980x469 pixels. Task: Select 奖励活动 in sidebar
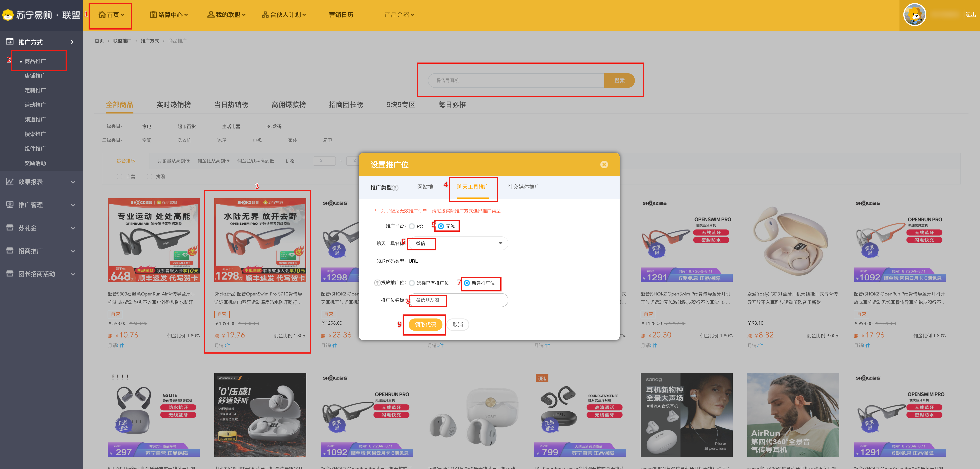click(x=35, y=163)
